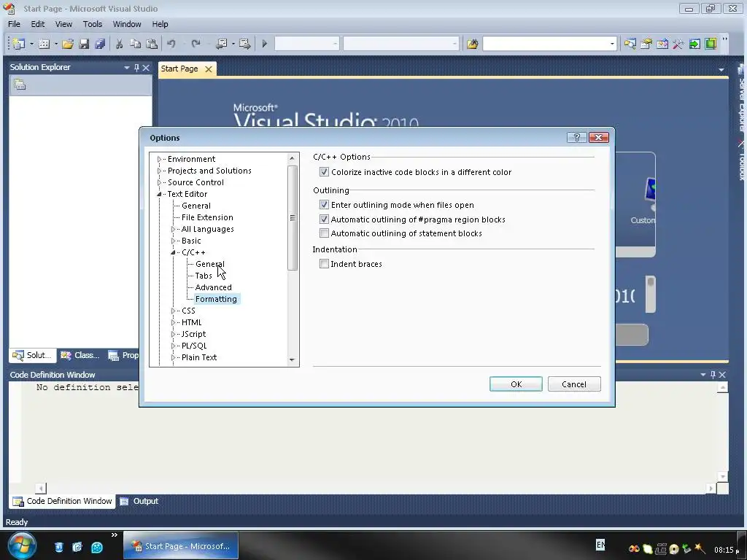Click the Save floppy disk icon
The image size is (747, 560).
click(84, 44)
